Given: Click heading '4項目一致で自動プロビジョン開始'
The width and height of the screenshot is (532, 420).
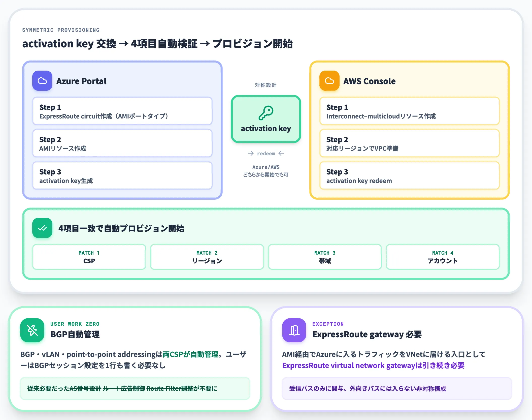Looking at the screenshot, I should [x=121, y=228].
